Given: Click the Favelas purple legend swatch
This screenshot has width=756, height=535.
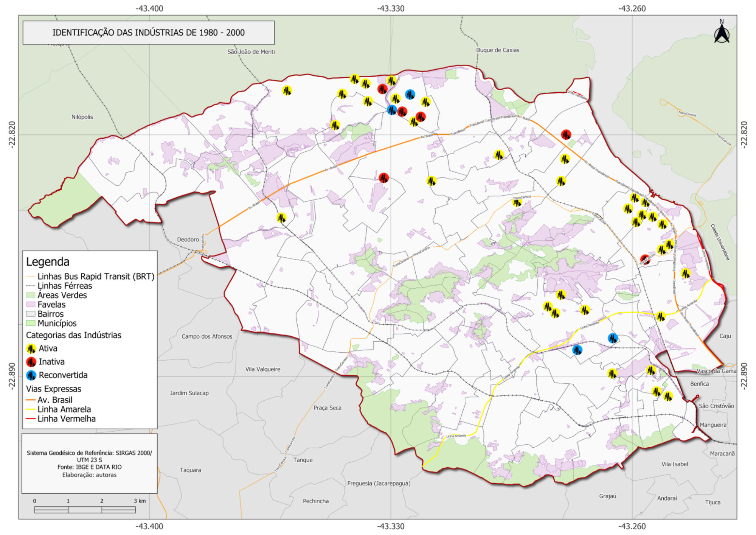Looking at the screenshot, I should pyautogui.click(x=31, y=305).
